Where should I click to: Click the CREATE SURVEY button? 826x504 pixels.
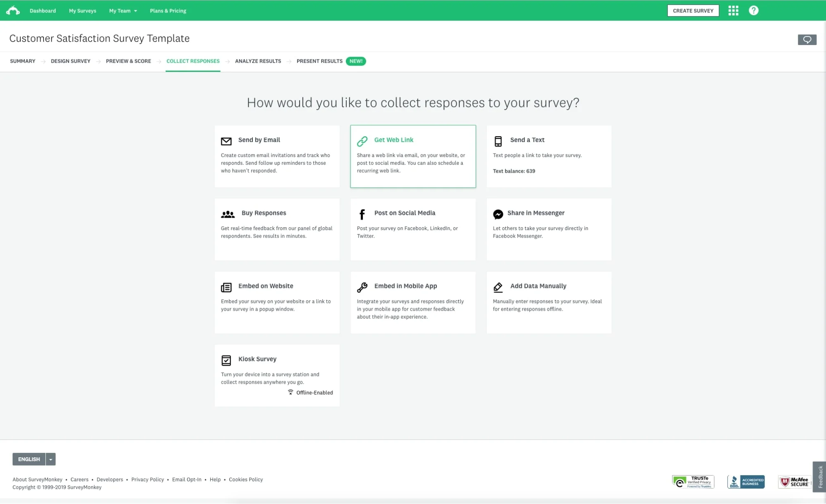click(x=693, y=10)
